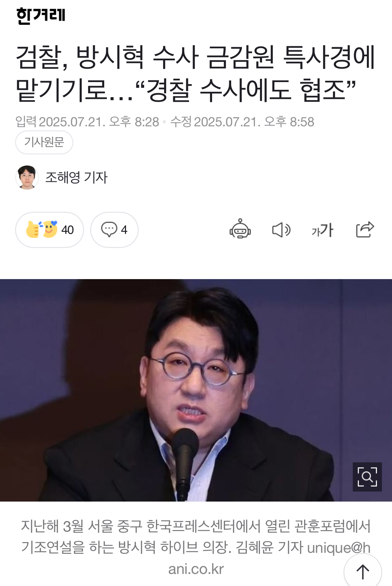Share the article via share icon

point(365,230)
